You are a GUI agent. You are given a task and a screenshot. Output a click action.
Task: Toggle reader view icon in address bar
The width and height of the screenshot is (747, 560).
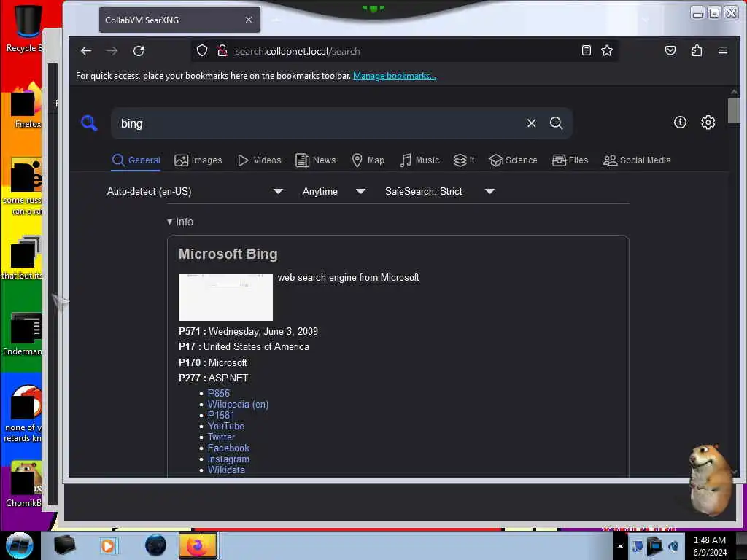[x=587, y=50]
